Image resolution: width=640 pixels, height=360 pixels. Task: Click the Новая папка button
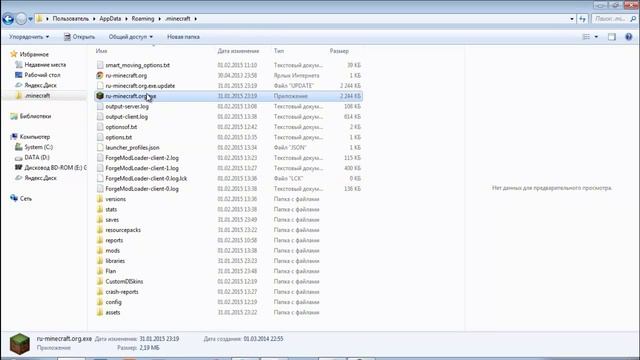pyautogui.click(x=183, y=37)
